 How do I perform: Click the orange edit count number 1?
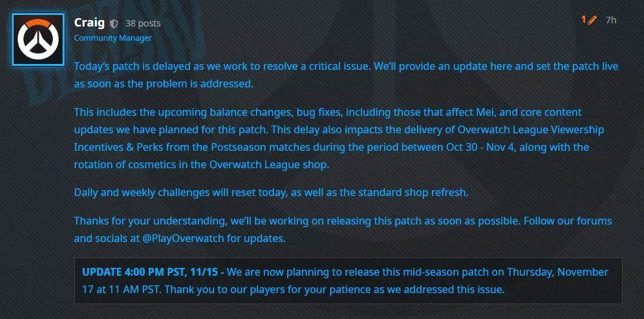583,19
